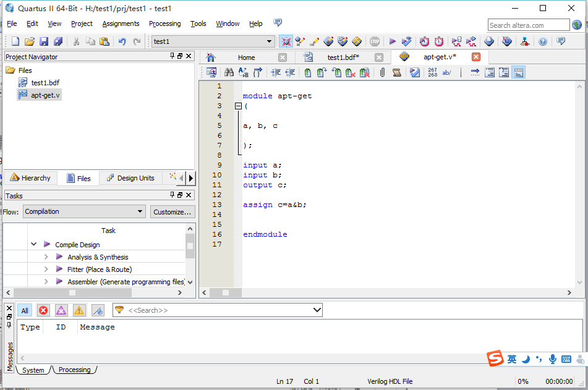588x390 pixels.
Task: Open the Programmer tool icon
Action: tap(506, 41)
